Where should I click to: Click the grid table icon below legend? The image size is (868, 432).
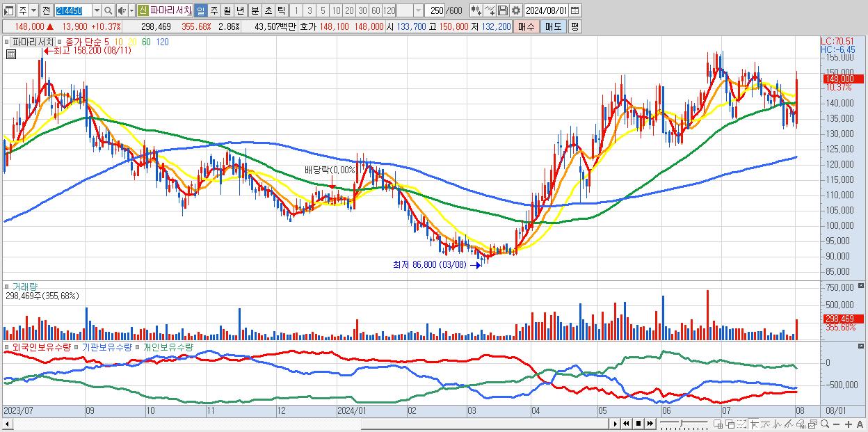tap(10, 53)
